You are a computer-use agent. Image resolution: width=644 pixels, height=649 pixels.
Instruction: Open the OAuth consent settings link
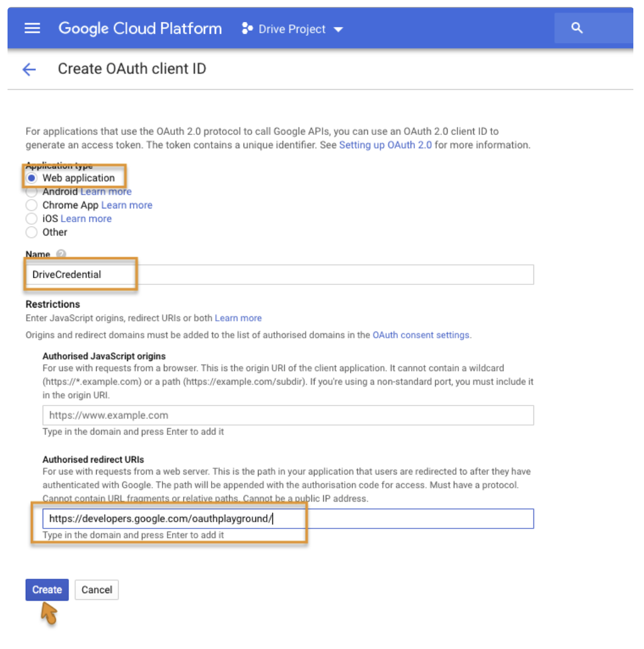(421, 335)
